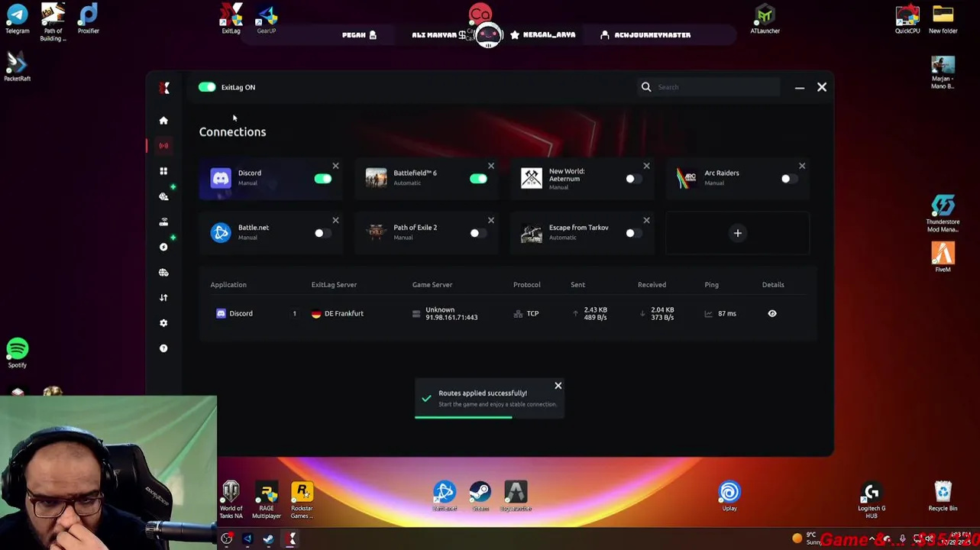Viewport: 980px width, 550px height.
Task: Open Spotify desktop shortcut
Action: click(17, 353)
